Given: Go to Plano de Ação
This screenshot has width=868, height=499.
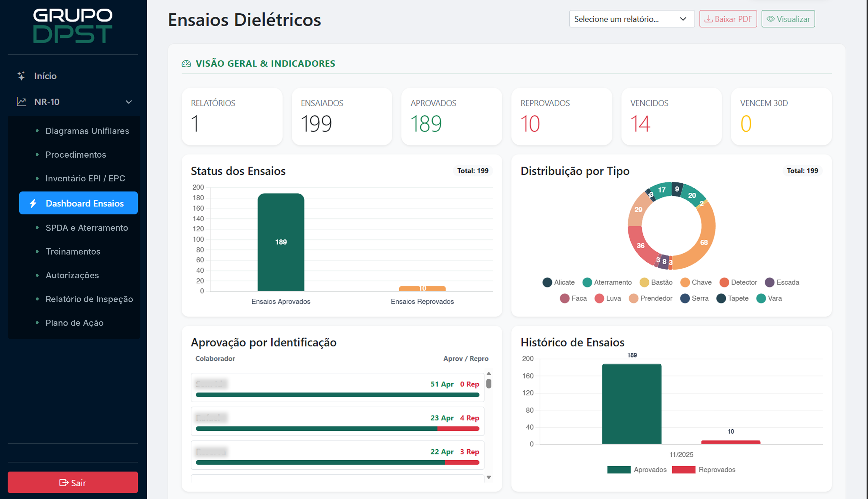Looking at the screenshot, I should pyautogui.click(x=74, y=323).
